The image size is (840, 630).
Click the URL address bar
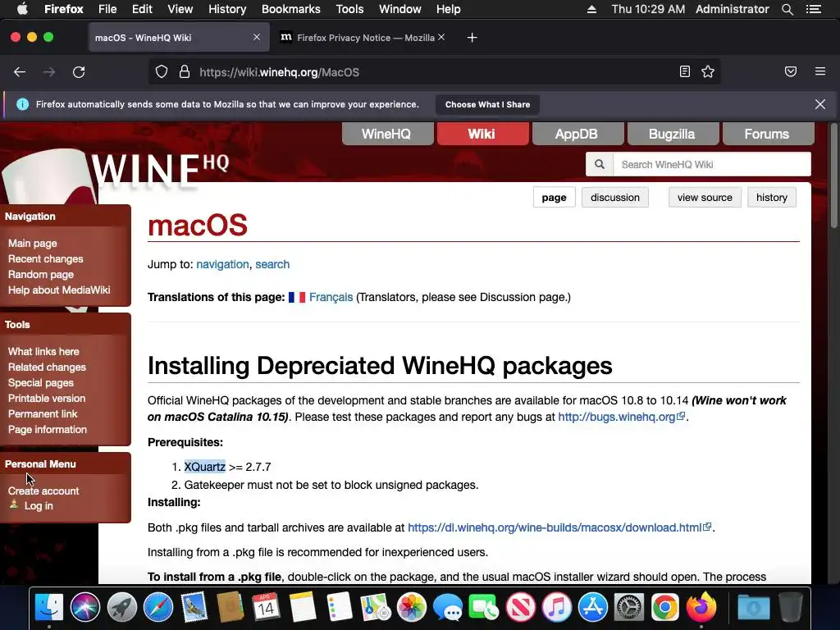pyautogui.click(x=434, y=72)
